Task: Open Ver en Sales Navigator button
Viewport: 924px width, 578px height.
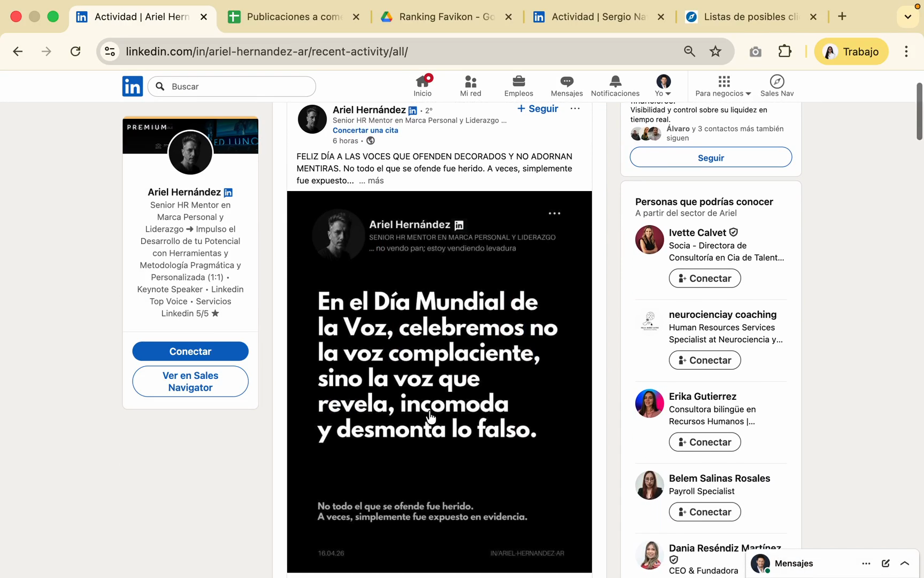Action: pyautogui.click(x=190, y=382)
